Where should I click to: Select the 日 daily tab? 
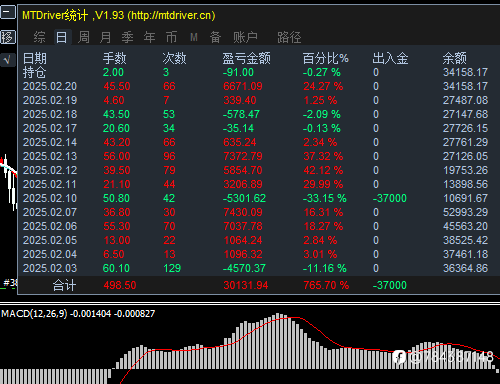[x=61, y=37]
